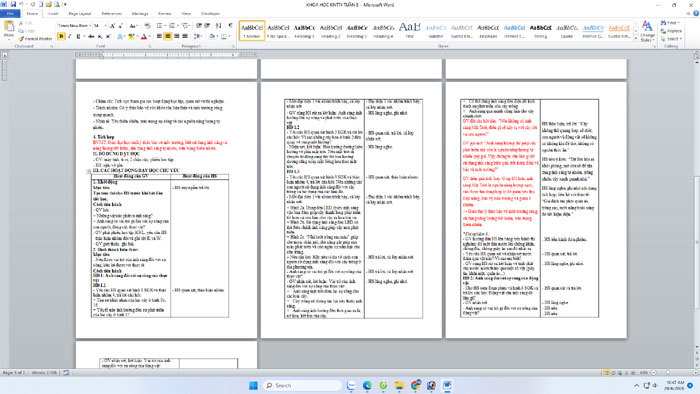Click Windows Start button on taskbar
The height and width of the screenshot is (394, 700).
coord(253,385)
